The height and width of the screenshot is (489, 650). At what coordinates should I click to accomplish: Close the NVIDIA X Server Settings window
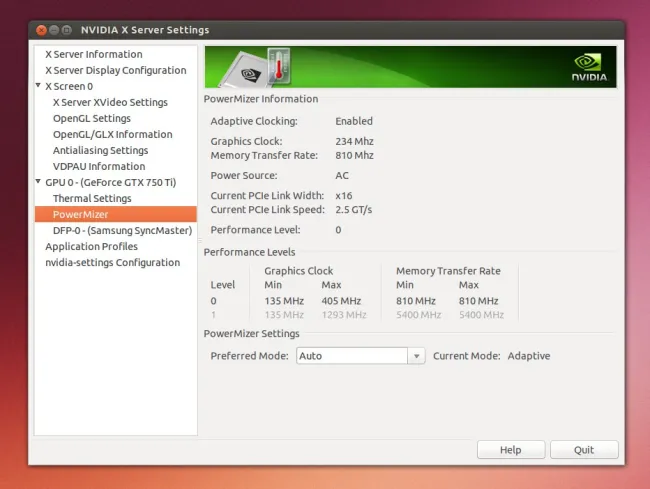coord(41,30)
